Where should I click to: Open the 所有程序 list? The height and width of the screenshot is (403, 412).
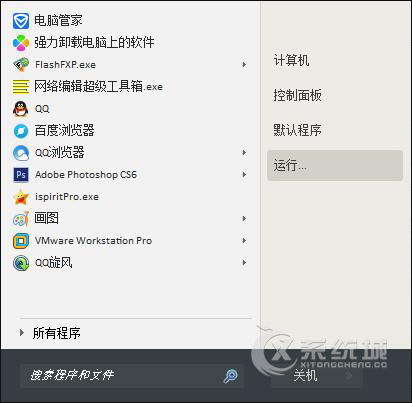57,333
